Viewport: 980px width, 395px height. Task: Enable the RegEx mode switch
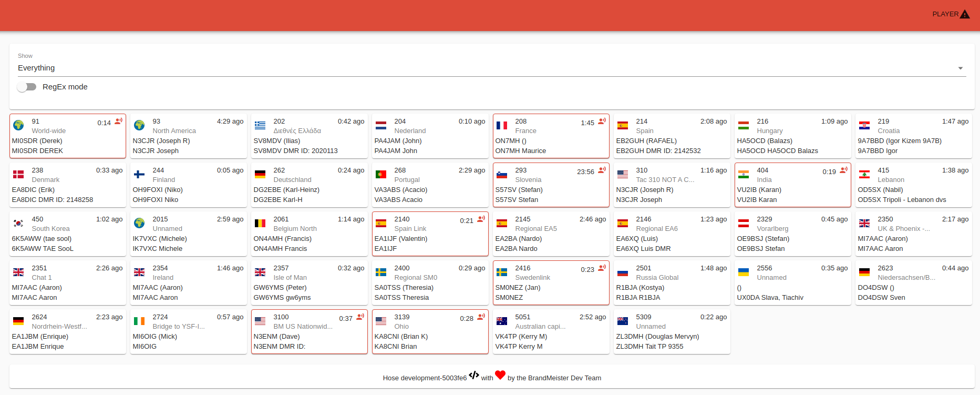pyautogui.click(x=26, y=87)
